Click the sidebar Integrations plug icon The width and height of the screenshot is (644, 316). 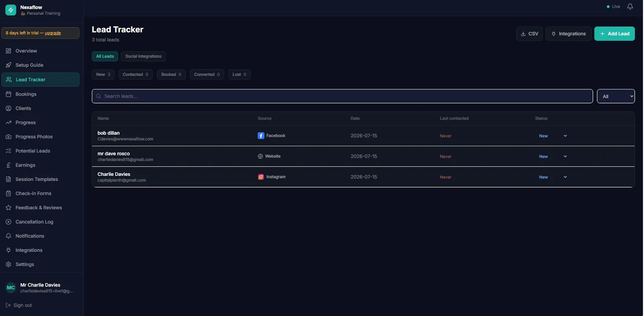click(x=8, y=250)
